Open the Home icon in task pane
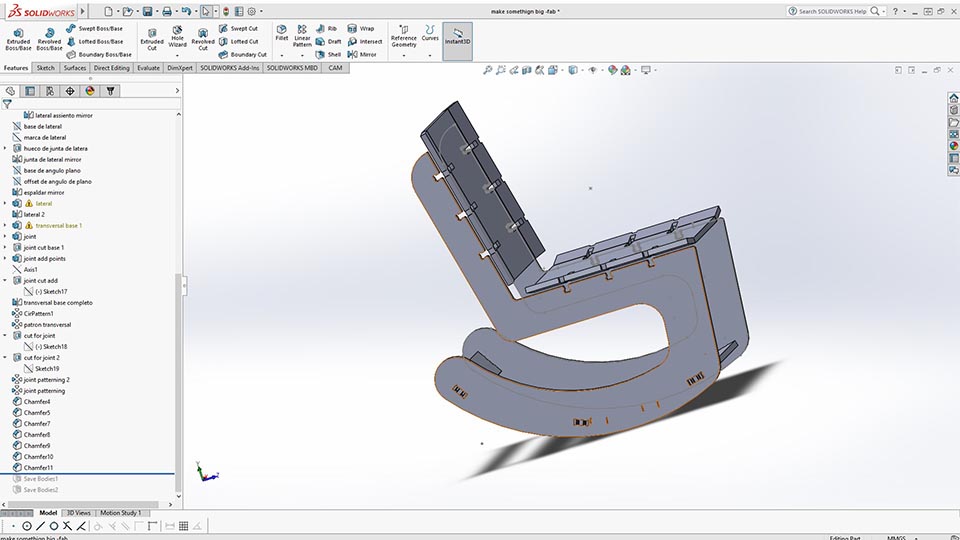The width and height of the screenshot is (960, 540). point(954,98)
